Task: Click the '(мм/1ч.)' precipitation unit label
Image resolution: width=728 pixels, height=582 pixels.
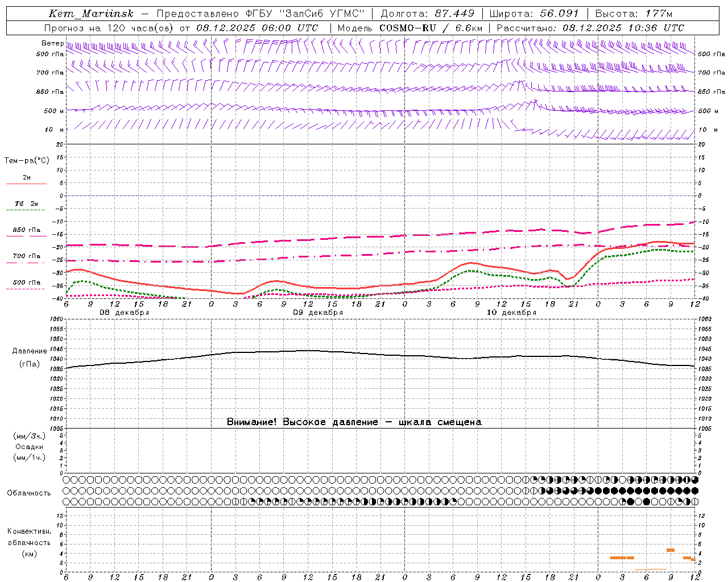Action: (30, 458)
